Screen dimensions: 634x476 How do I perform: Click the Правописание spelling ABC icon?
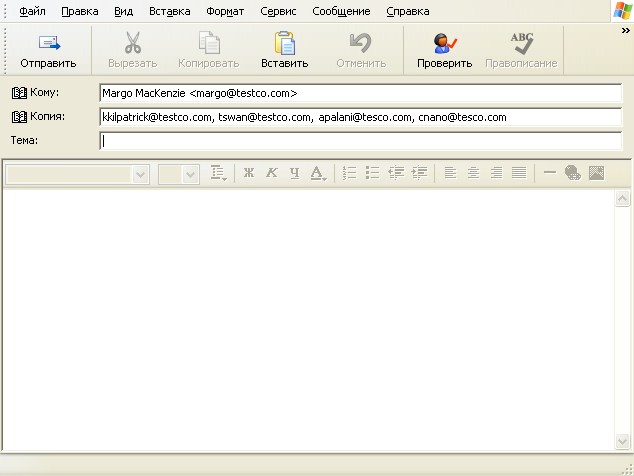click(522, 43)
